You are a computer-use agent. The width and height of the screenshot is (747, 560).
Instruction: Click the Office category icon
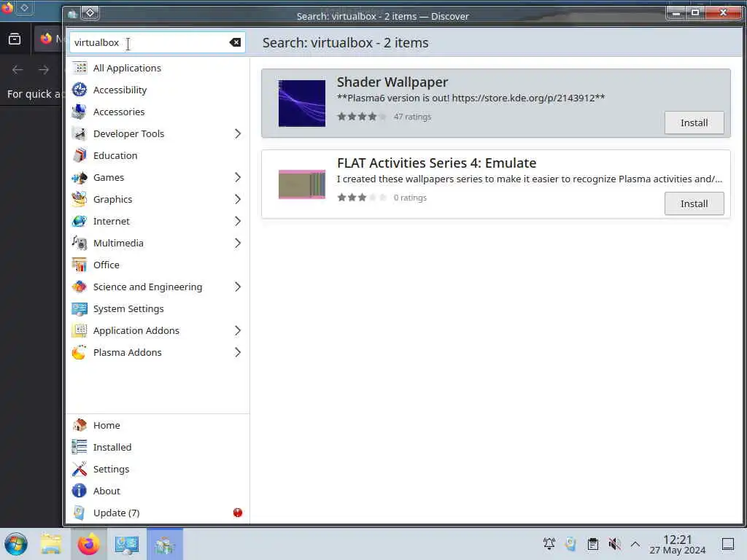point(80,265)
